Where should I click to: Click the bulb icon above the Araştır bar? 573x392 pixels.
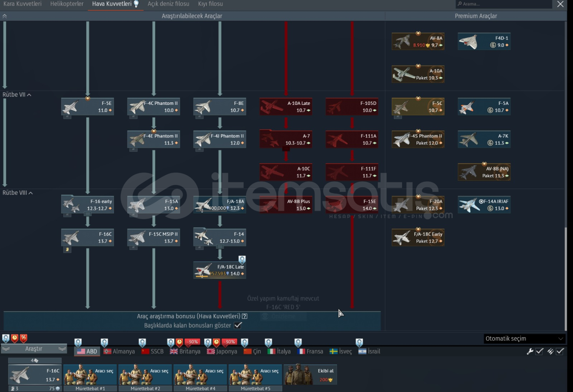pos(6,338)
